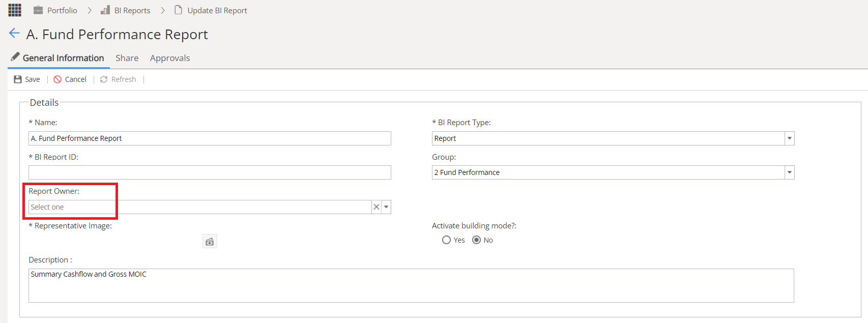Open the Report Owner dropdown arrow
This screenshot has width=868, height=323.
pyautogui.click(x=386, y=207)
